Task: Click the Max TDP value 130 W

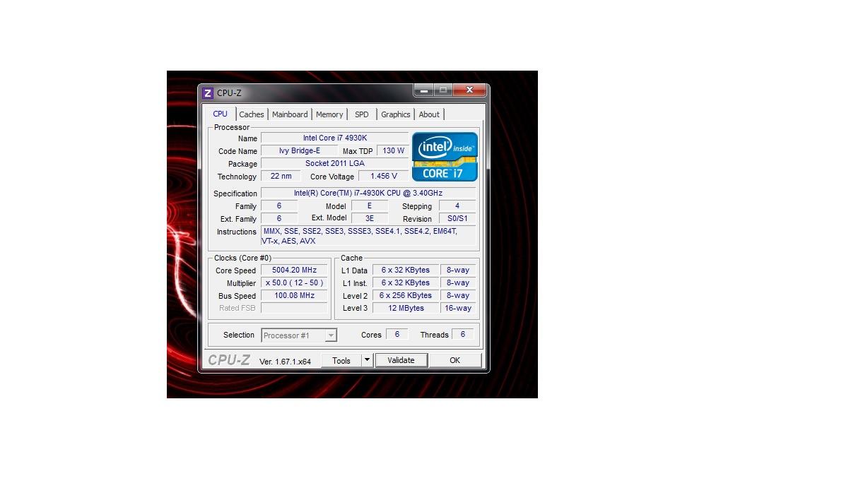Action: tap(393, 151)
